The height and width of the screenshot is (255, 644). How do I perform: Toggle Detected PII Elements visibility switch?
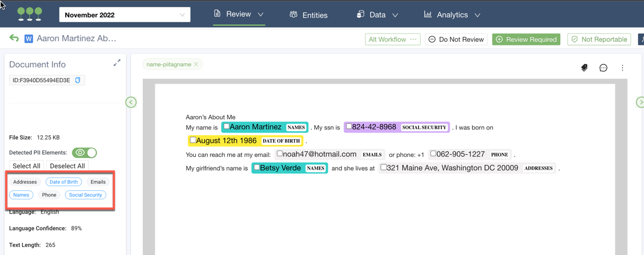(84, 153)
